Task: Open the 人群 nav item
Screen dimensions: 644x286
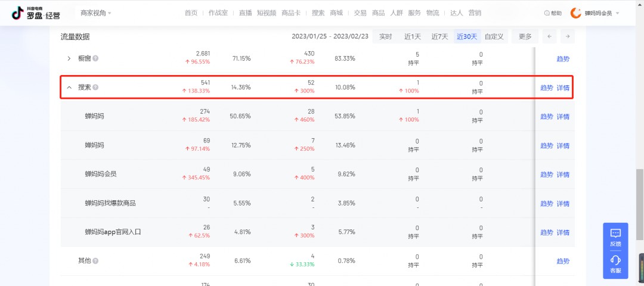Action: tap(397, 13)
